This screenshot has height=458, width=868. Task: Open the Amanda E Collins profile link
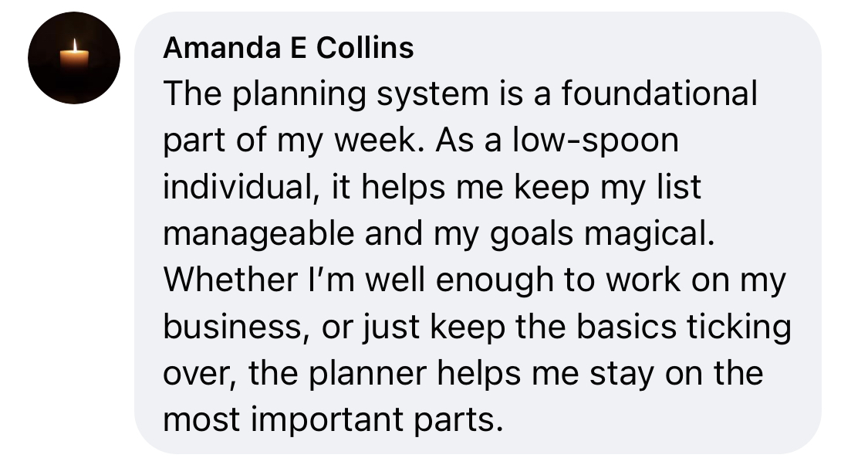tap(289, 48)
